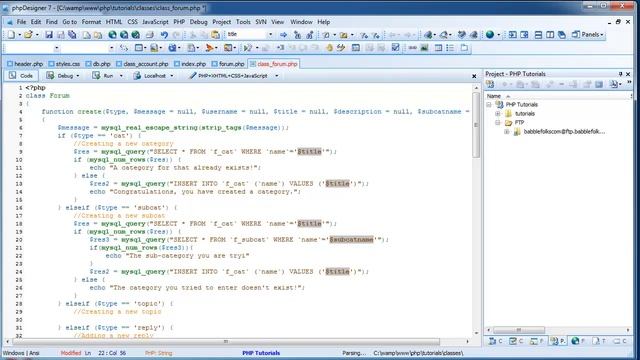Switch to styles.css tab
This screenshot has height=360, width=640.
64,64
